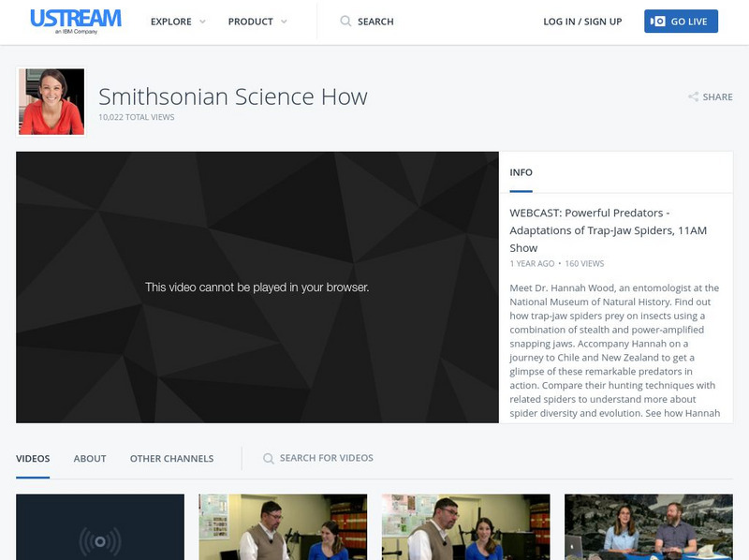749x560 pixels.
Task: Open the channel profile photo
Action: 51,102
